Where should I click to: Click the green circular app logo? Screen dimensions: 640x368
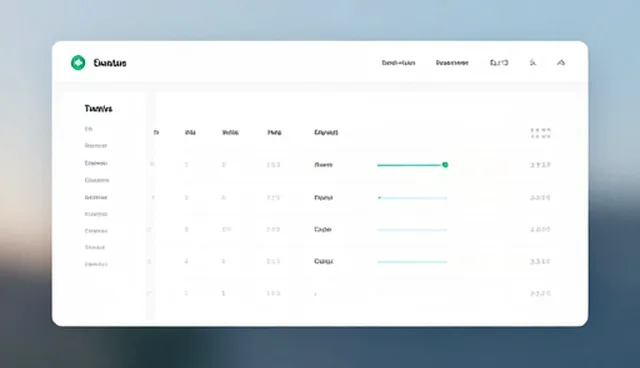coord(78,63)
